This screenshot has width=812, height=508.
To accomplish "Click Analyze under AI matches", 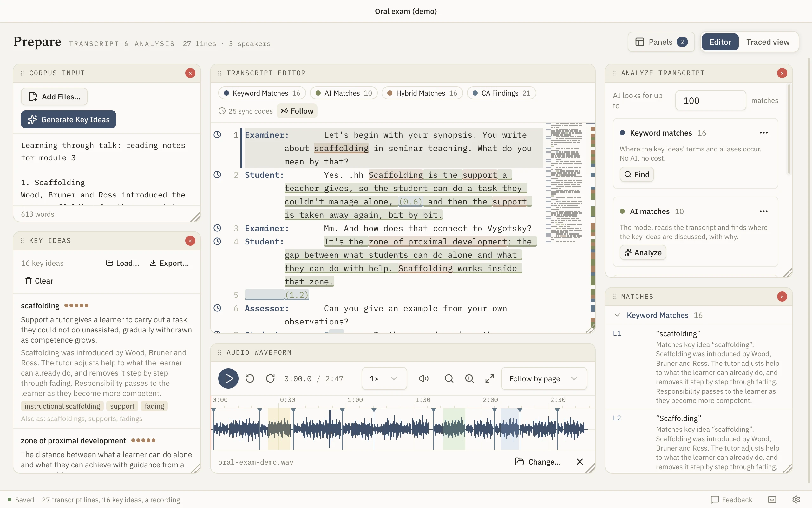I will 643,253.
